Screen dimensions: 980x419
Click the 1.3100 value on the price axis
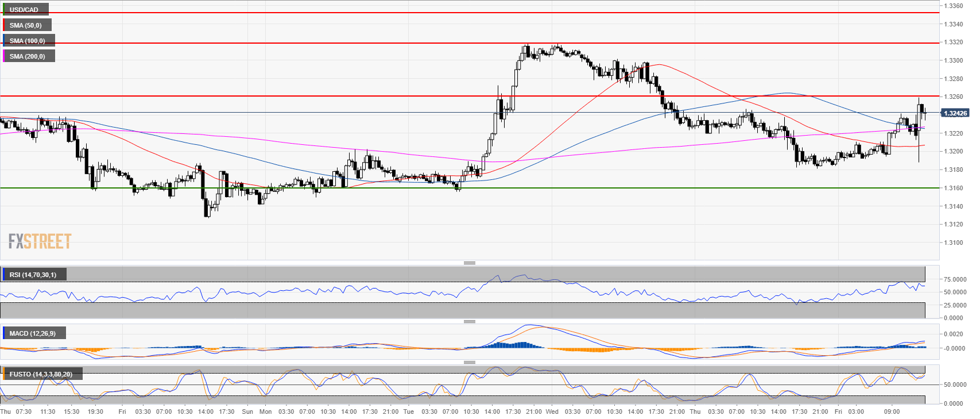coord(954,243)
